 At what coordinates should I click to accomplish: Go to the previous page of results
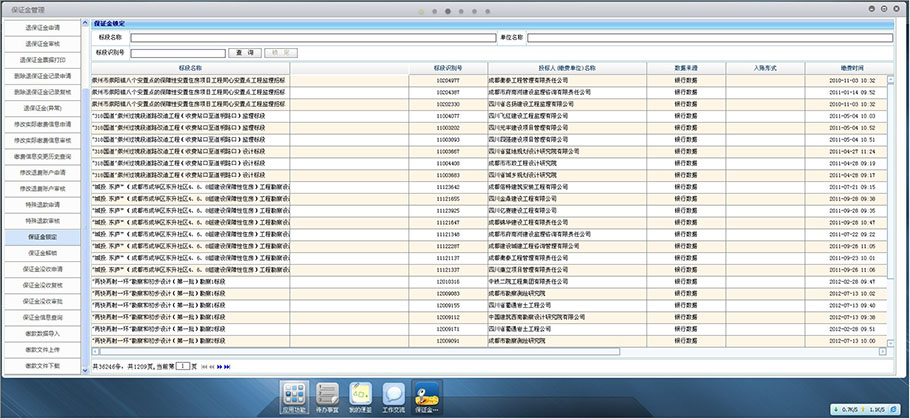(212, 367)
